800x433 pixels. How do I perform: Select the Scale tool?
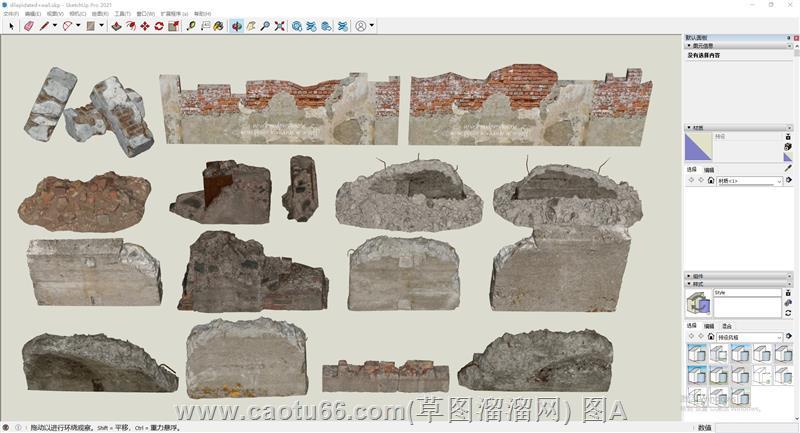tap(173, 26)
